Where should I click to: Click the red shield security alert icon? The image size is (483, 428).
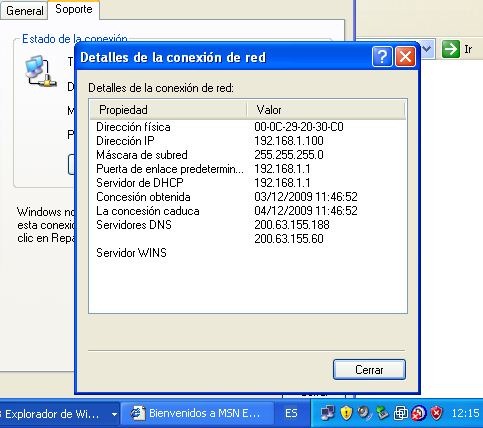436,413
